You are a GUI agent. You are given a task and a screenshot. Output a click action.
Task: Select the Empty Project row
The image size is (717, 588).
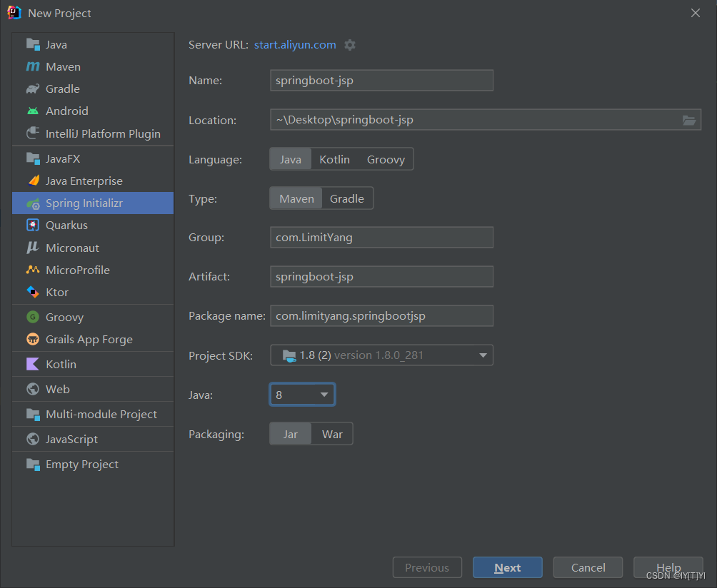click(x=93, y=464)
